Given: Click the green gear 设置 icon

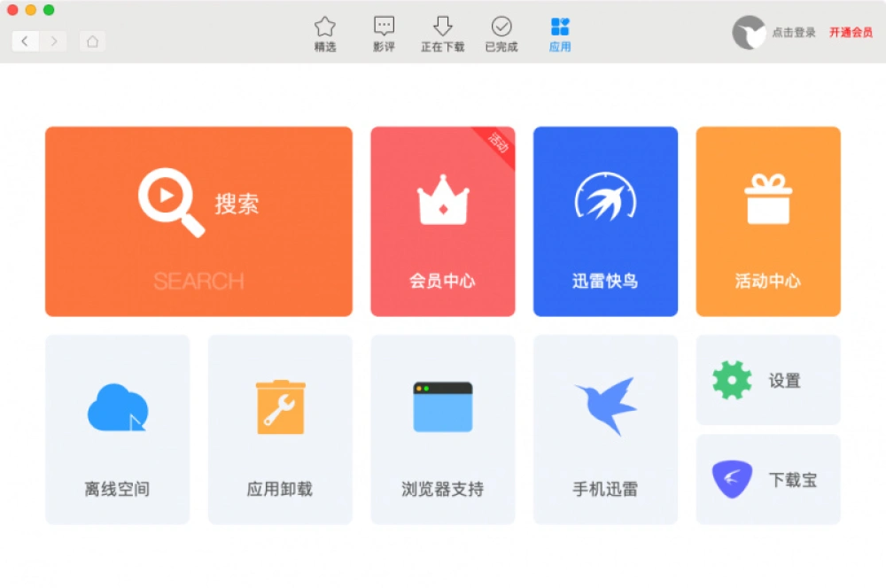Looking at the screenshot, I should click(733, 380).
